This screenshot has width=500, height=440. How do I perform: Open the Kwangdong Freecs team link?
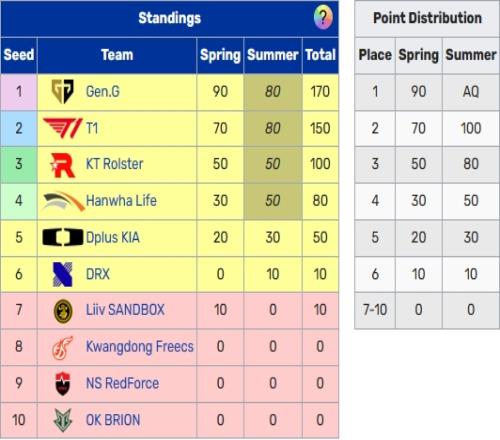click(140, 347)
